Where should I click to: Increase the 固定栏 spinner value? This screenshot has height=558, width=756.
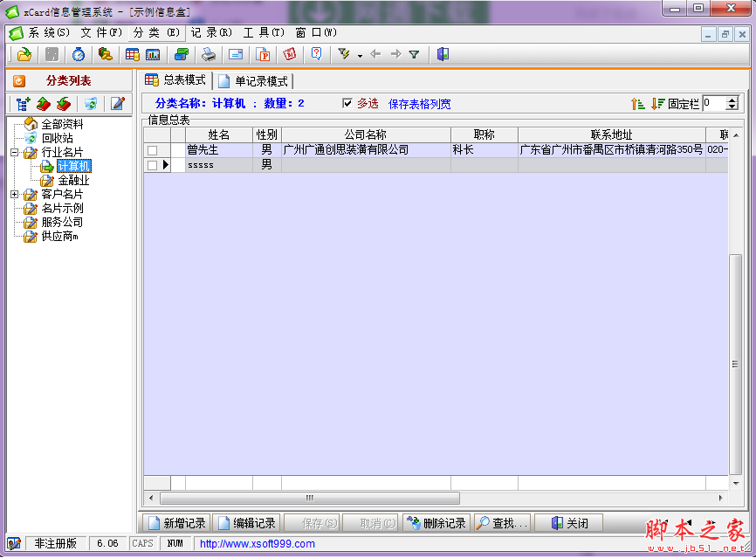pyautogui.click(x=732, y=100)
